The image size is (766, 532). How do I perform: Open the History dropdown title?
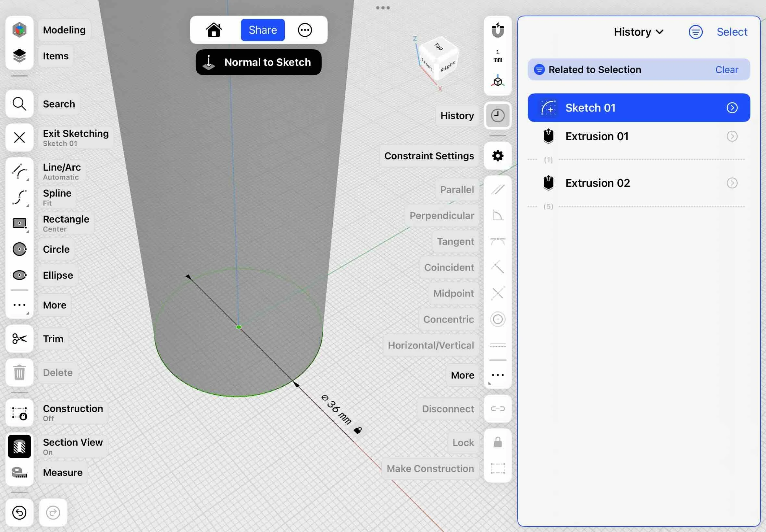point(638,32)
